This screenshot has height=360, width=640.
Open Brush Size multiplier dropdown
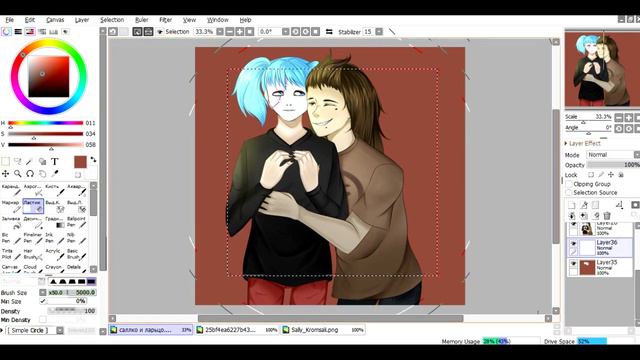42,292
